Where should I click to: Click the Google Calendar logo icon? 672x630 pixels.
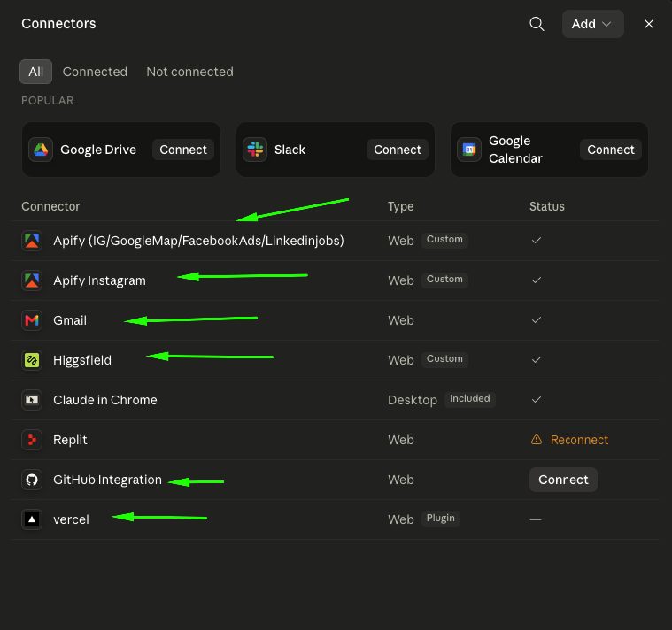(469, 150)
